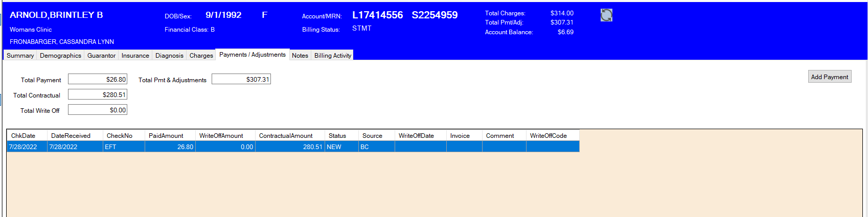868x217 pixels.
Task: Sort by the ChkDate column header
Action: tap(24, 136)
